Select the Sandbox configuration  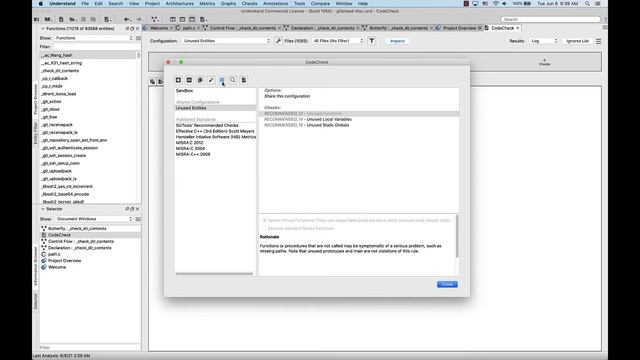[x=184, y=91]
